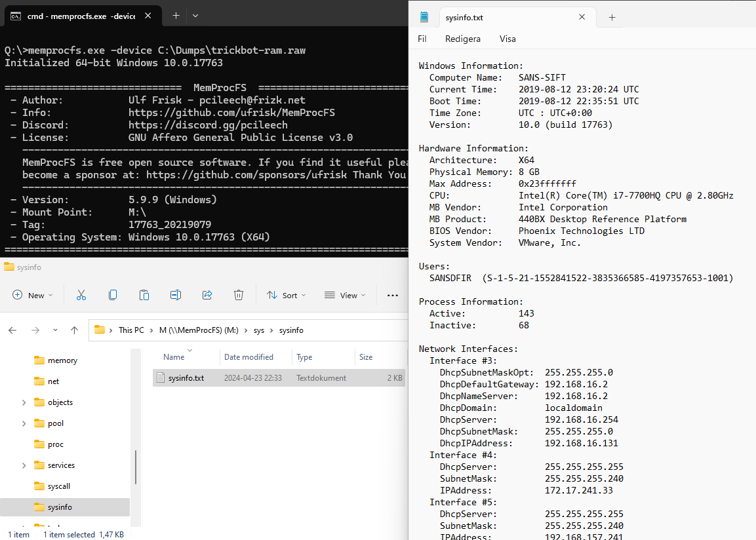Click the navigation pane vertical scrollbar
Image resolution: width=756 pixels, height=540 pixels.
pyautogui.click(x=136, y=467)
